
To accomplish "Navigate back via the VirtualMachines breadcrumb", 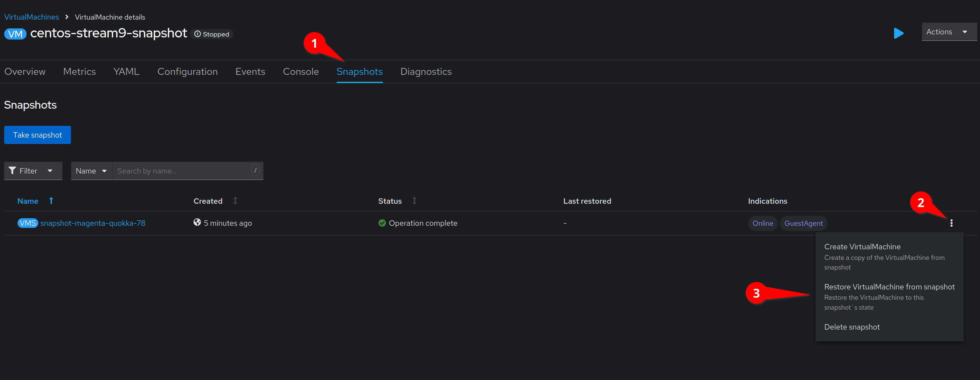I will coord(32,17).
